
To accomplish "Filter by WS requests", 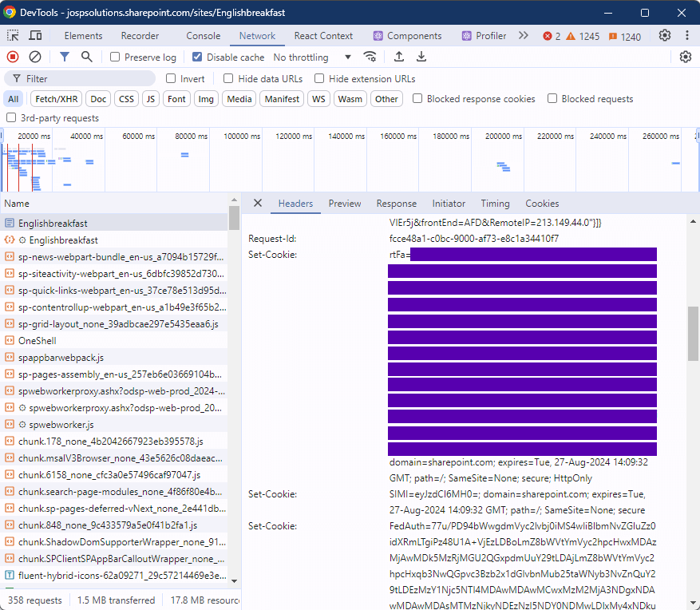I will point(318,99).
